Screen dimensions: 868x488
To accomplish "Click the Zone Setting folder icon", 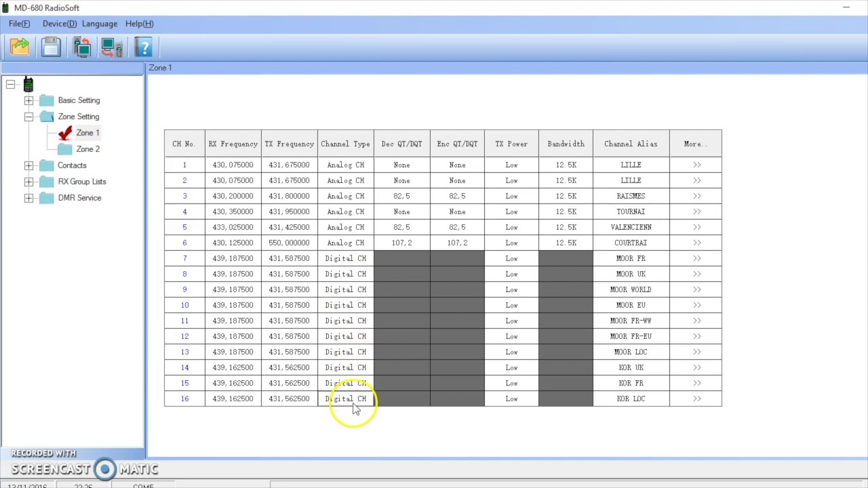I will pos(46,117).
